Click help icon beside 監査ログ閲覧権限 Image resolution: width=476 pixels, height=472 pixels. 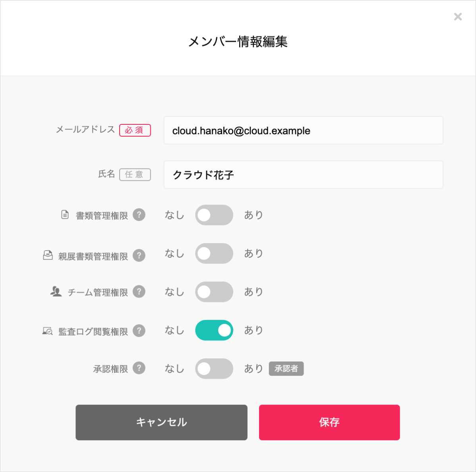(139, 331)
